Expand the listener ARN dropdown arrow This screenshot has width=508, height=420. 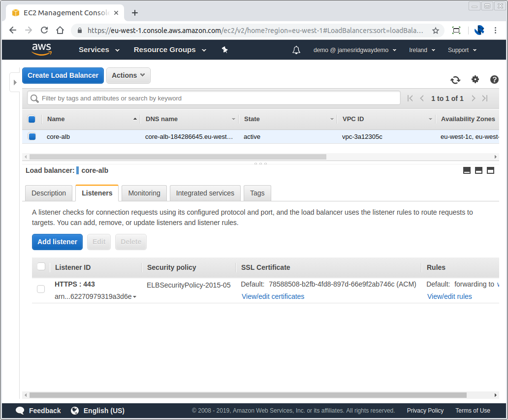tap(134, 297)
